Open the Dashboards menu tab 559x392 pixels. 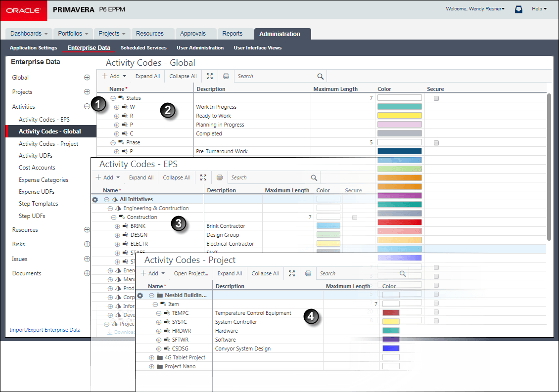[29, 34]
